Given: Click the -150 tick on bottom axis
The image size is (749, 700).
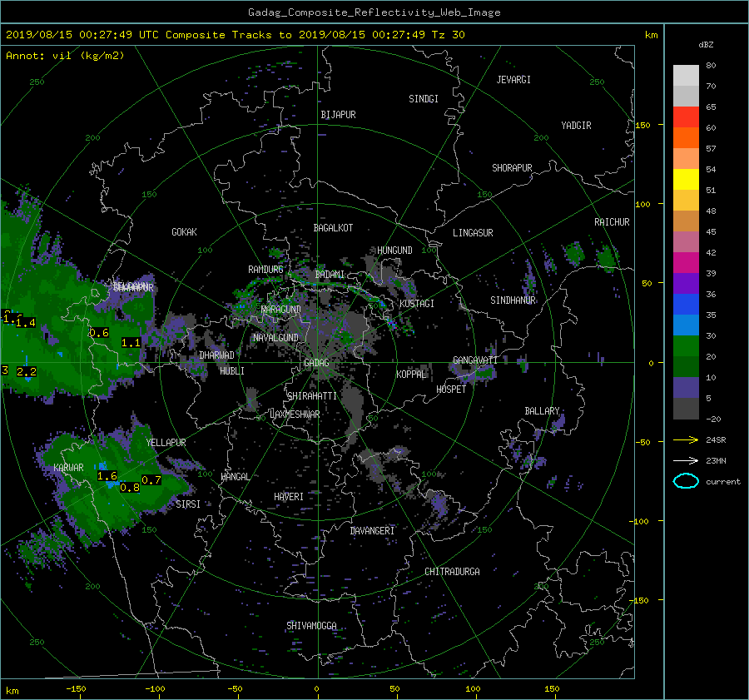Looking at the screenshot, I should [x=76, y=689].
